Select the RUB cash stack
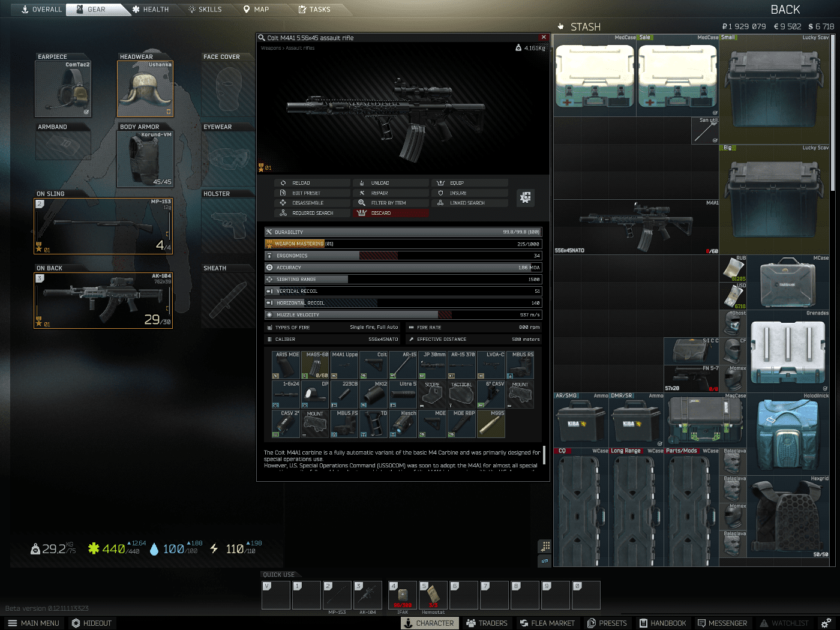 tap(733, 268)
